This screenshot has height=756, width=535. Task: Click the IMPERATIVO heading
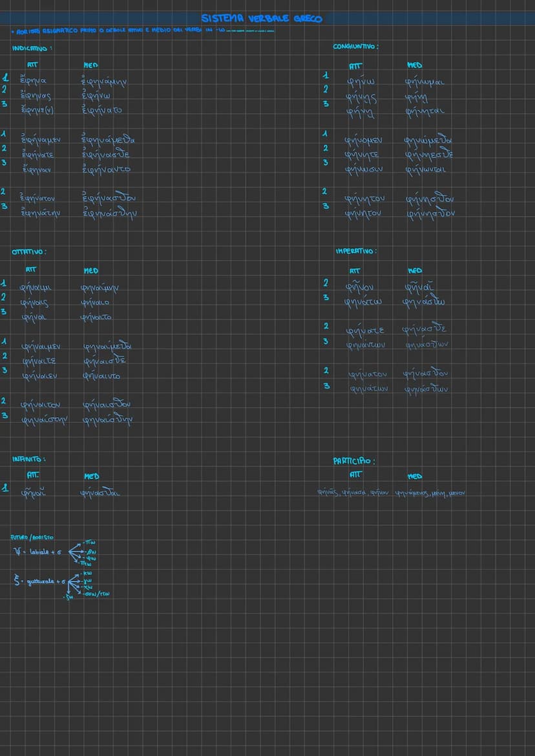(356, 251)
